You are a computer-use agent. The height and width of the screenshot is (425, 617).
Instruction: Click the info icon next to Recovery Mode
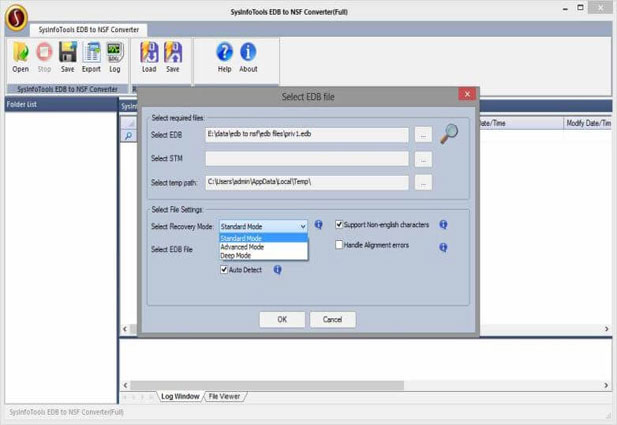tap(319, 225)
